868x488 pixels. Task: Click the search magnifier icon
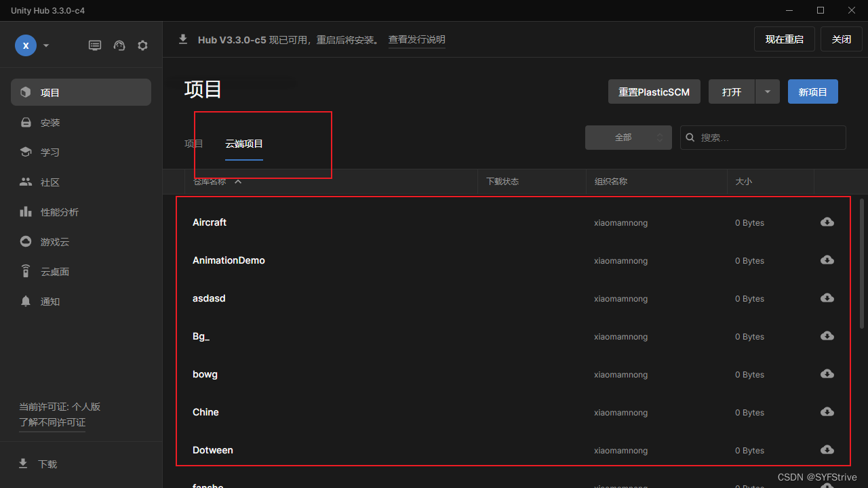tap(690, 138)
